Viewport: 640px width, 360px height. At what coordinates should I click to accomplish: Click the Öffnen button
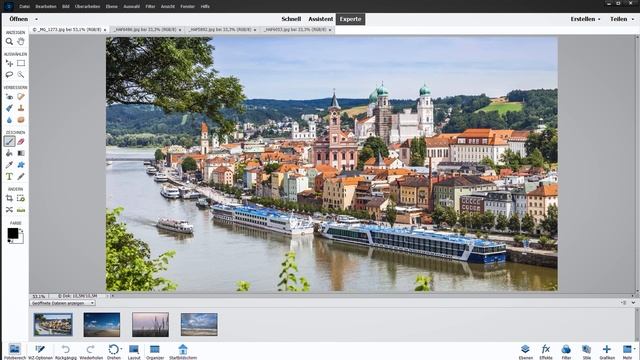[x=19, y=19]
